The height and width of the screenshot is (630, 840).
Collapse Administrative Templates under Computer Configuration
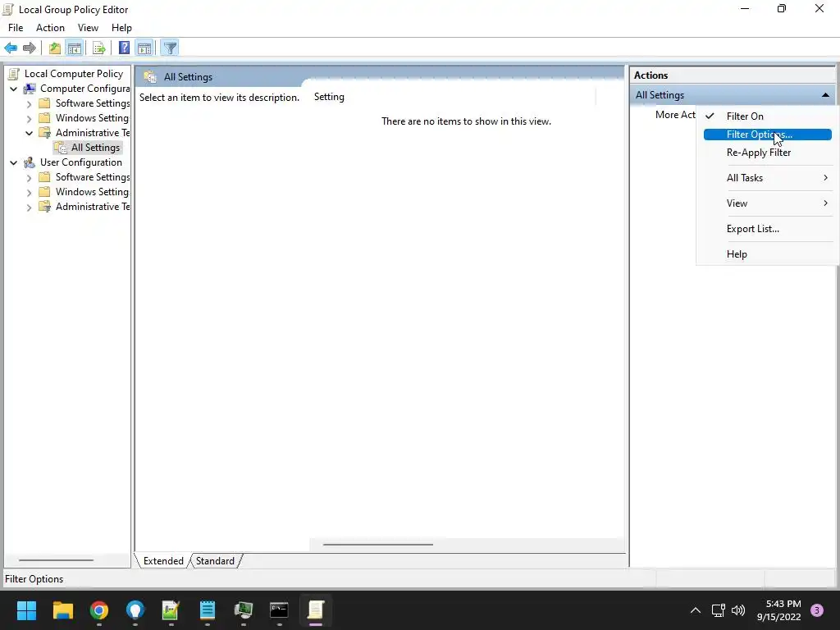[30, 133]
